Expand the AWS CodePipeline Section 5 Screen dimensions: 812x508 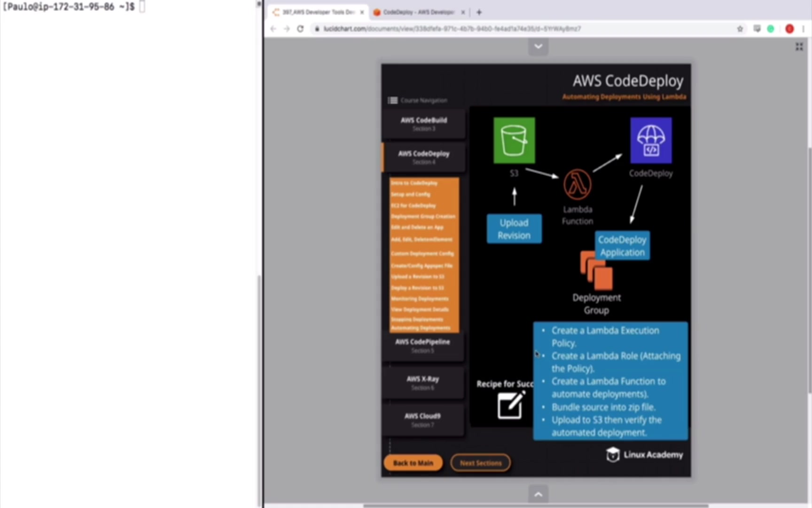point(423,346)
